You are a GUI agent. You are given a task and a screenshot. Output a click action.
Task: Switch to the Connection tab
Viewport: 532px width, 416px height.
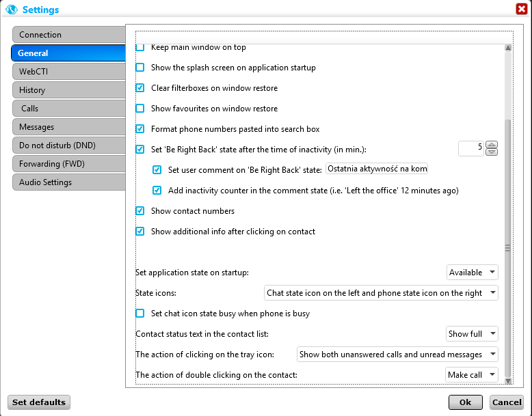point(68,35)
